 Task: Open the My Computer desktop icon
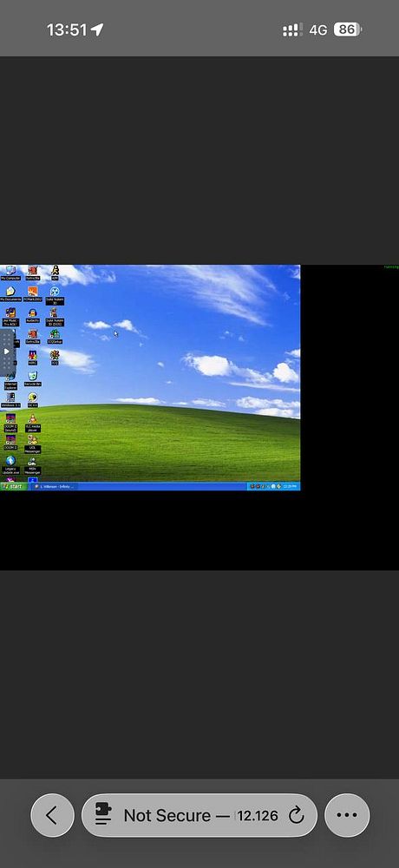point(10,273)
